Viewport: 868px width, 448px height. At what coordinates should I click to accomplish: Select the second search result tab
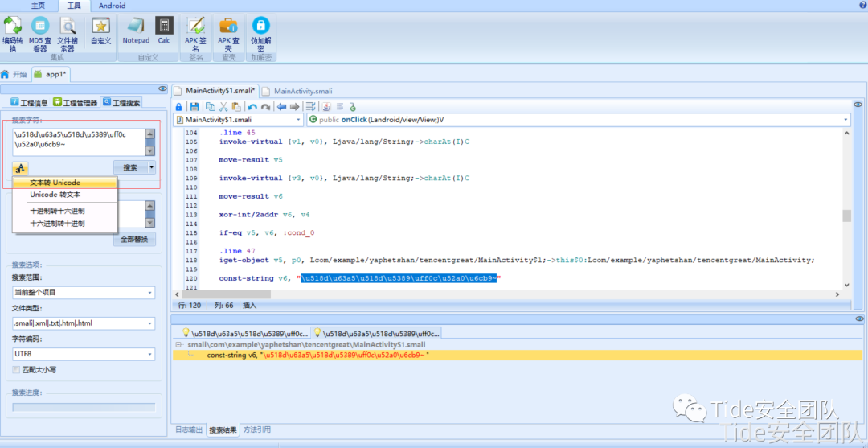coord(376,333)
